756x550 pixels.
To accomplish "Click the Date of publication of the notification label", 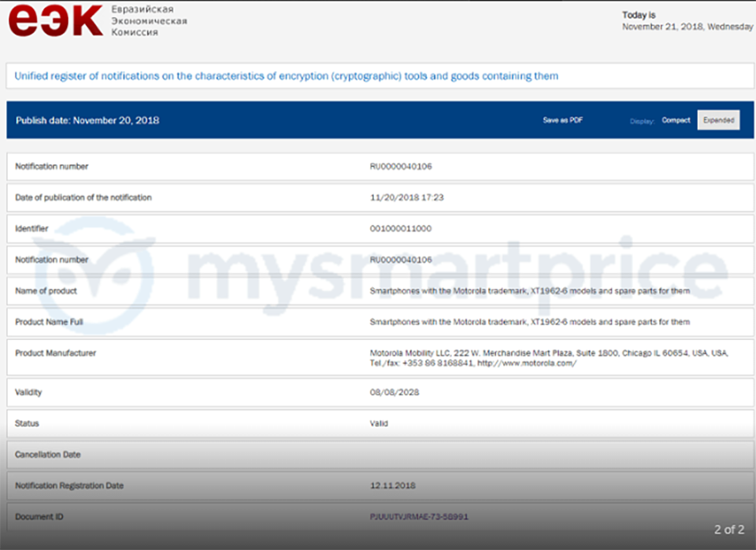I will coord(83,197).
